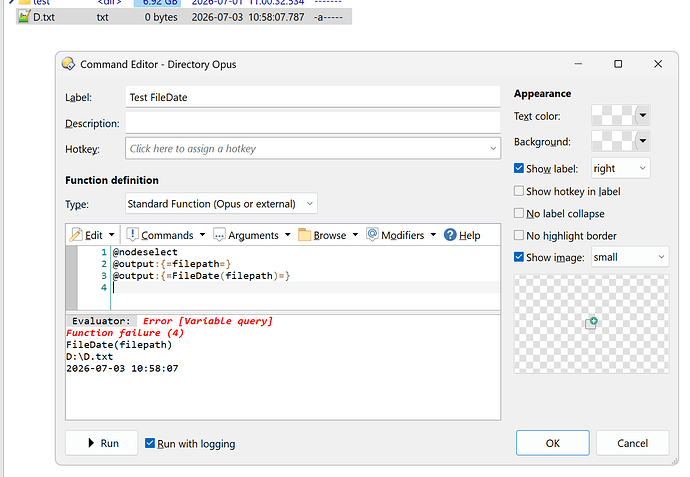
Task: Click code line 2 filepath output
Action: click(x=172, y=264)
